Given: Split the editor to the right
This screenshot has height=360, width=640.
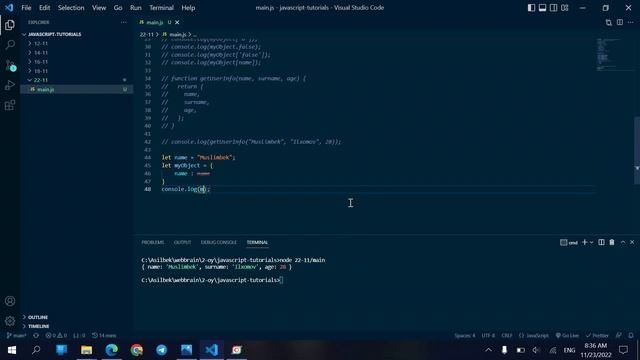Looking at the screenshot, I should pos(620,22).
